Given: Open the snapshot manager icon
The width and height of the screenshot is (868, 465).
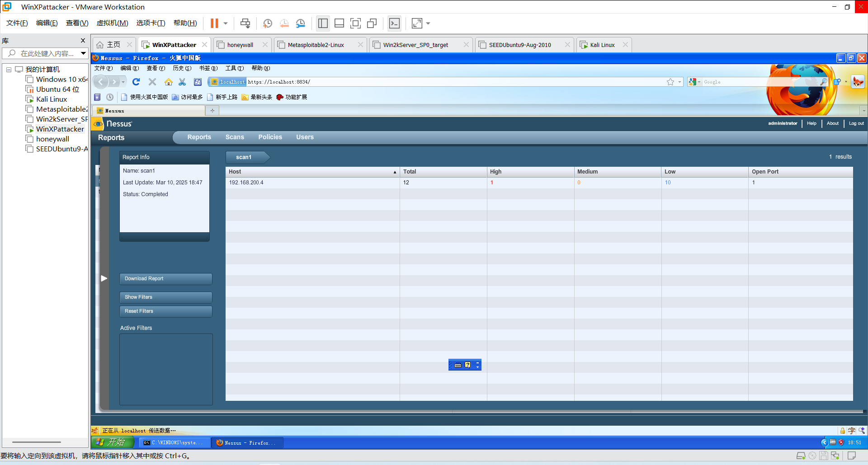Looking at the screenshot, I should coord(301,23).
